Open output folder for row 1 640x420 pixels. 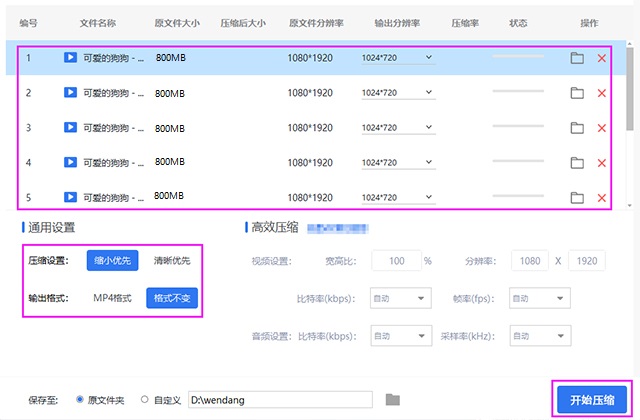(577, 58)
